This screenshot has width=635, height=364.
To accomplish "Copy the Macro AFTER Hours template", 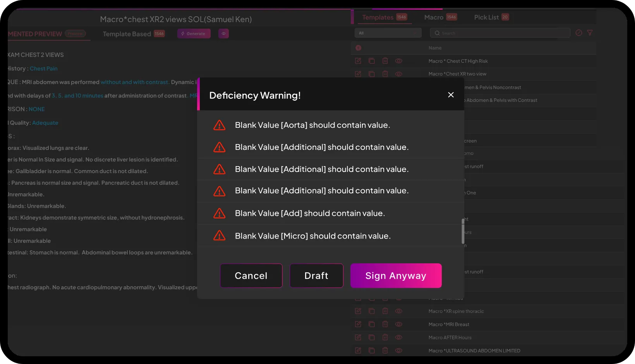I will pyautogui.click(x=372, y=337).
